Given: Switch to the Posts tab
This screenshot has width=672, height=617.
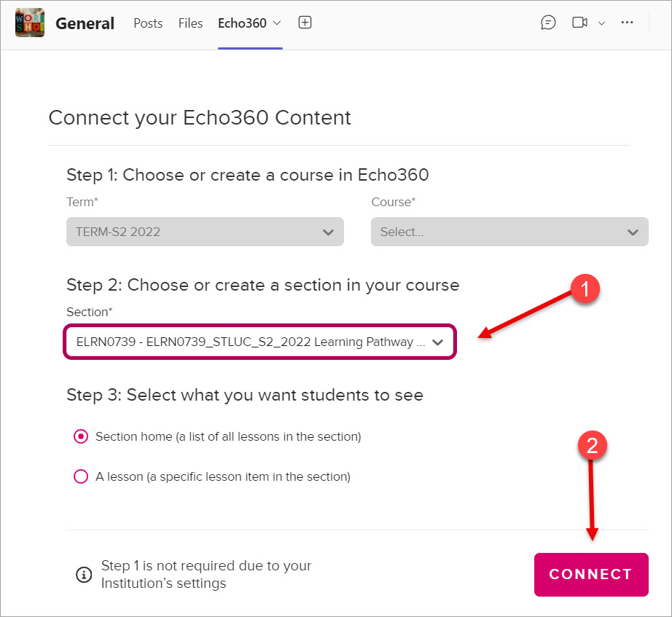Looking at the screenshot, I should pos(148,23).
